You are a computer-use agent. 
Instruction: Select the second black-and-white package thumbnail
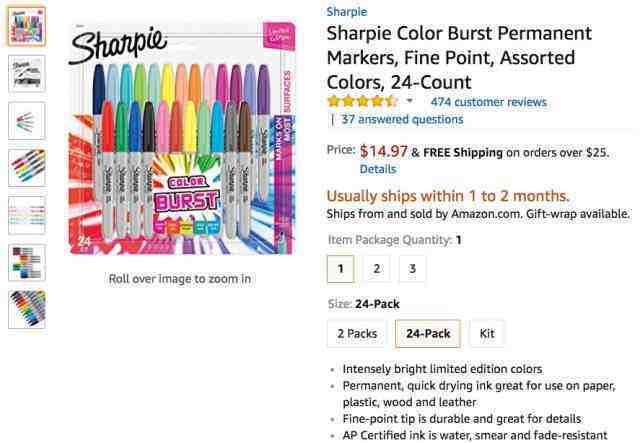click(x=27, y=73)
